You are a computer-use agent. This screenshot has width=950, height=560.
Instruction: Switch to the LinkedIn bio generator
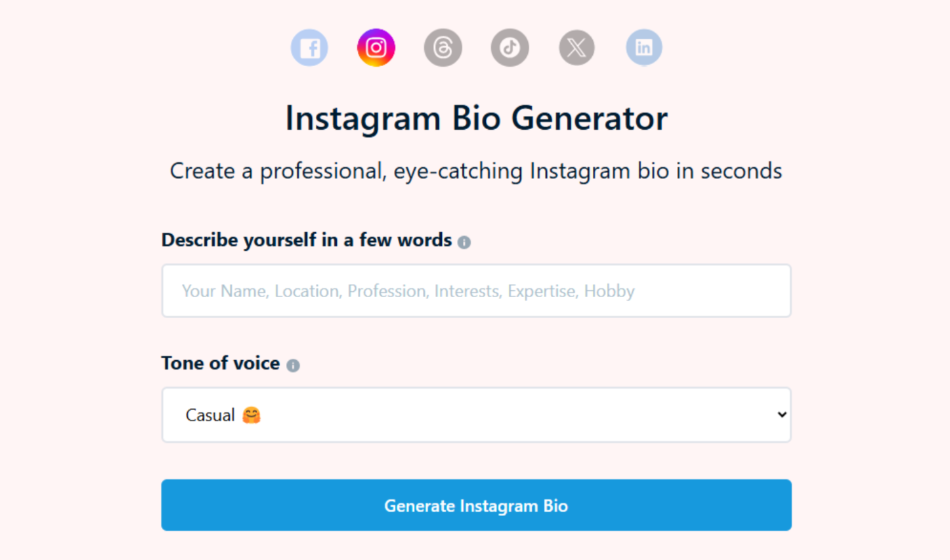[x=644, y=47]
